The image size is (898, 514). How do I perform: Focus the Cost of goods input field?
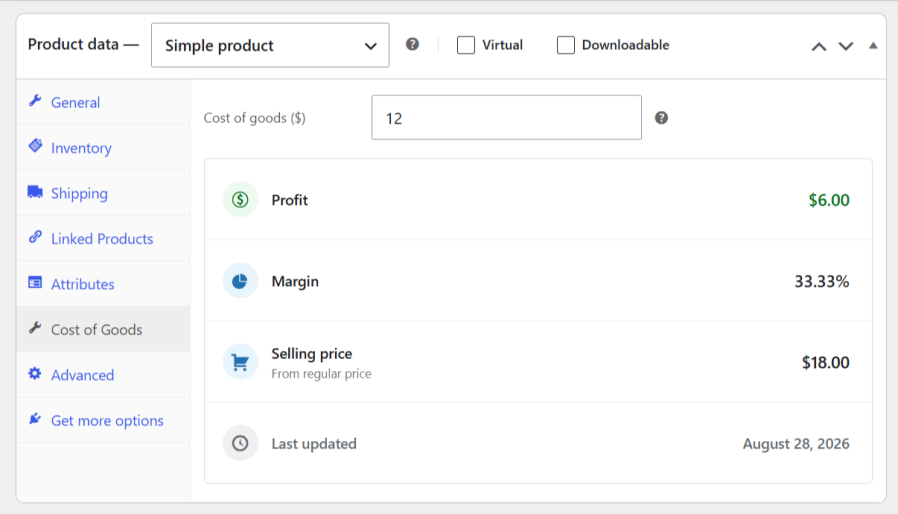point(506,117)
